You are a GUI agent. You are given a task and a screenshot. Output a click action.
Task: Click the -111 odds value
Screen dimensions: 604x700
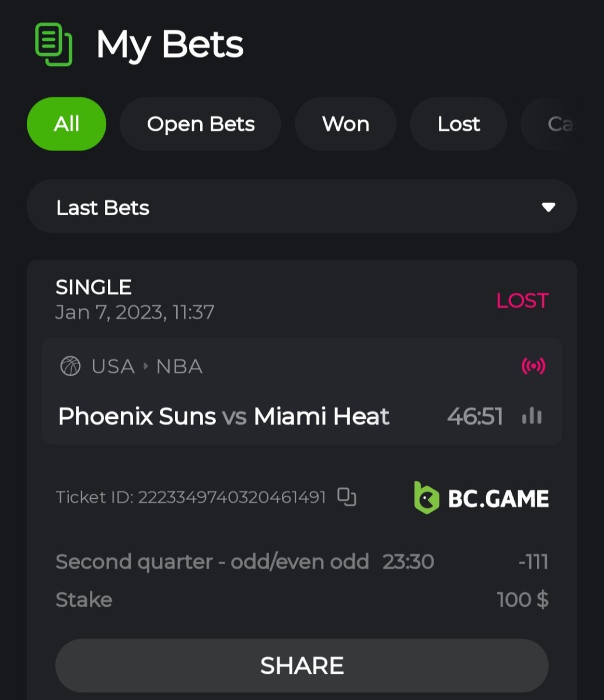(533, 562)
